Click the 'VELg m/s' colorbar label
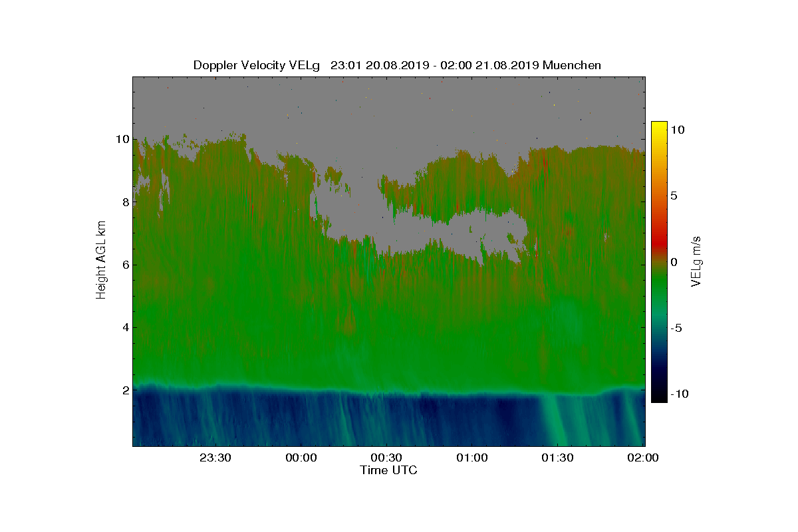This screenshot has height=532, width=798. 696,261
